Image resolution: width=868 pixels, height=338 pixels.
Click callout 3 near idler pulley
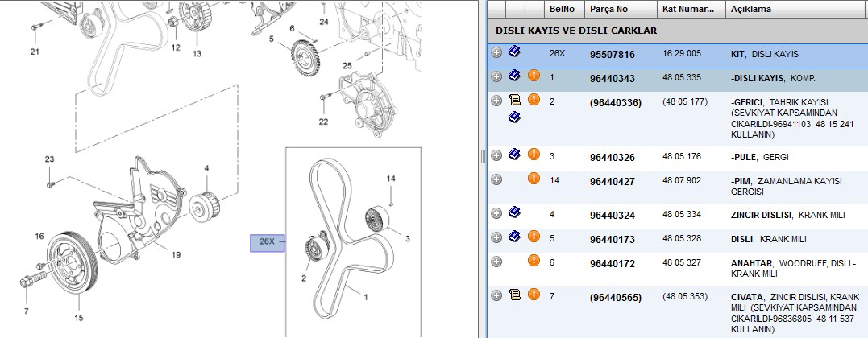tap(408, 239)
